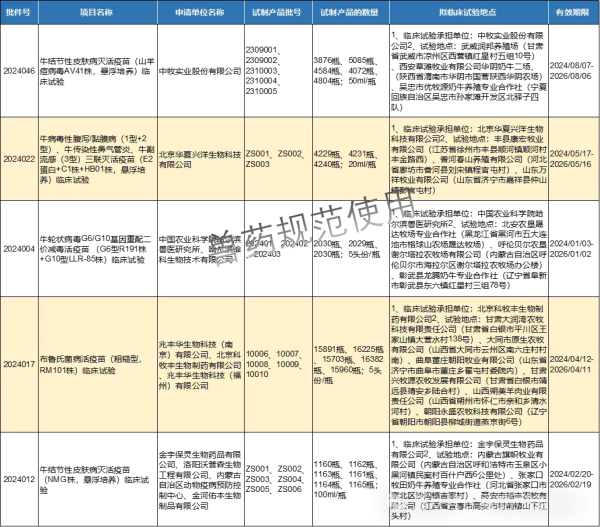Click project name 牛病毒性腹泻/黏膜病 三联灭活疫苗
600x527 pixels.
98,159
